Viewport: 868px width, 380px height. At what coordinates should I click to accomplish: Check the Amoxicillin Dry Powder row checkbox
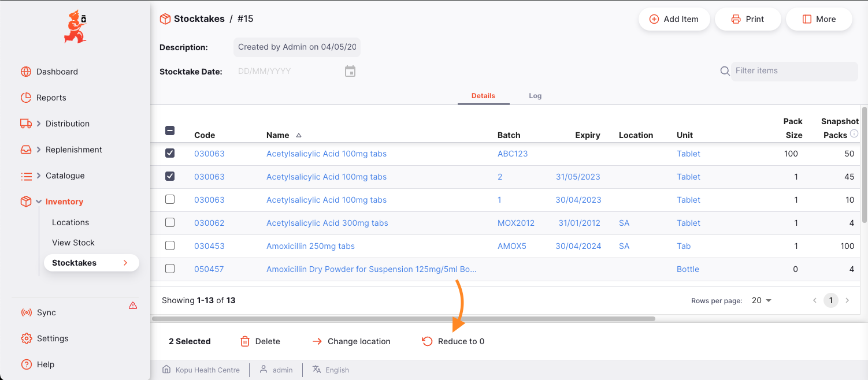point(170,269)
